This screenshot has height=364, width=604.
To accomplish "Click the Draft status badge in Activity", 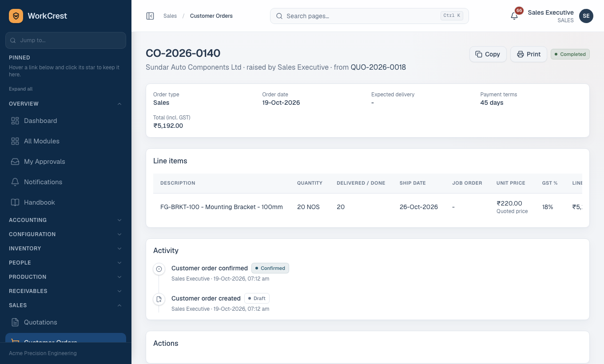I will [x=257, y=298].
